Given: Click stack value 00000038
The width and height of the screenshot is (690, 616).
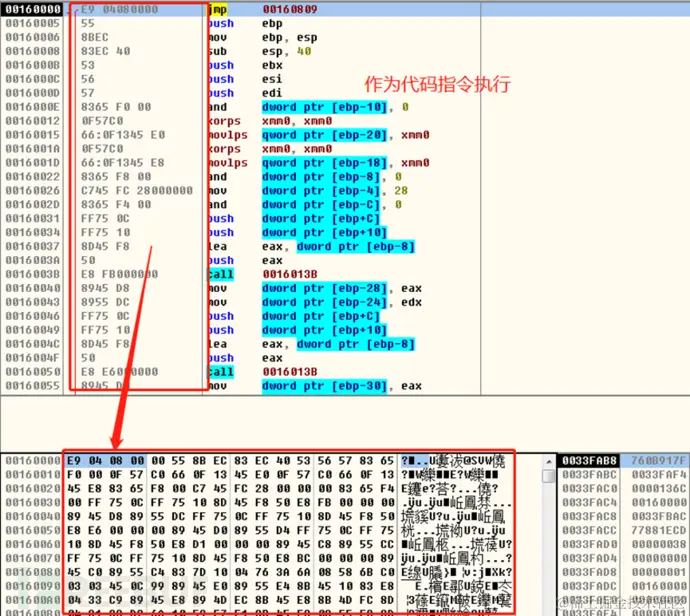Looking at the screenshot, I should tap(658, 544).
